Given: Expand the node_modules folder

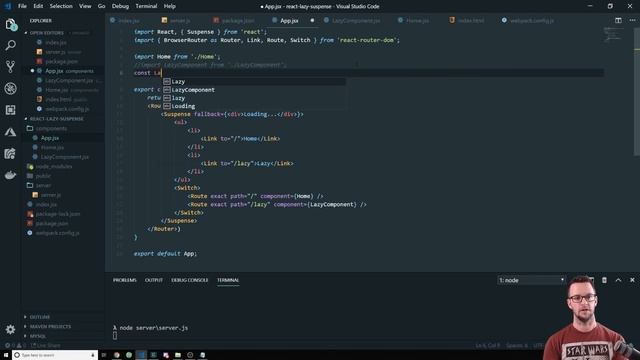Looking at the screenshot, I should point(53,166).
